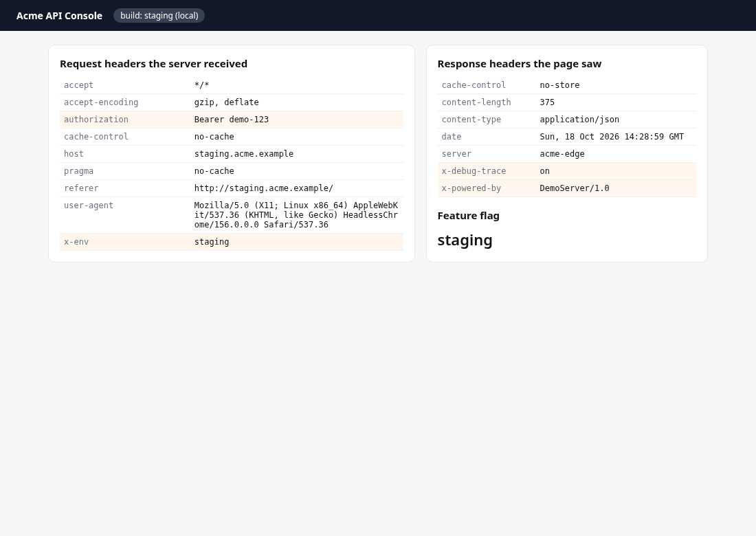Select the Request headers the server received heading
This screenshot has height=536, width=756.
pyautogui.click(x=153, y=64)
